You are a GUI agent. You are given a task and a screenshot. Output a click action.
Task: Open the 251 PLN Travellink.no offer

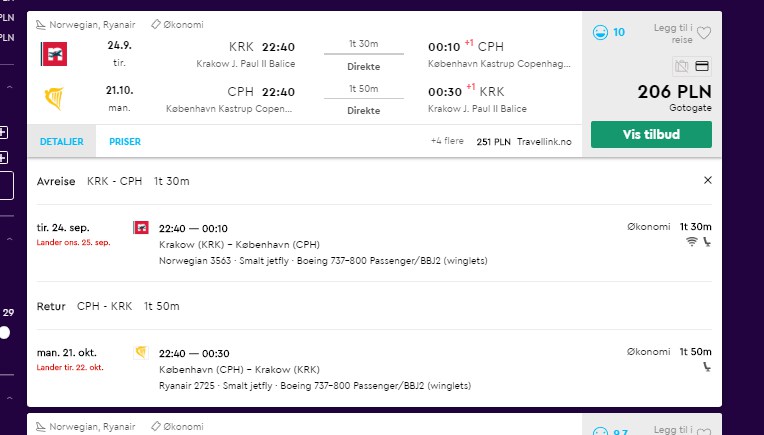coord(524,142)
